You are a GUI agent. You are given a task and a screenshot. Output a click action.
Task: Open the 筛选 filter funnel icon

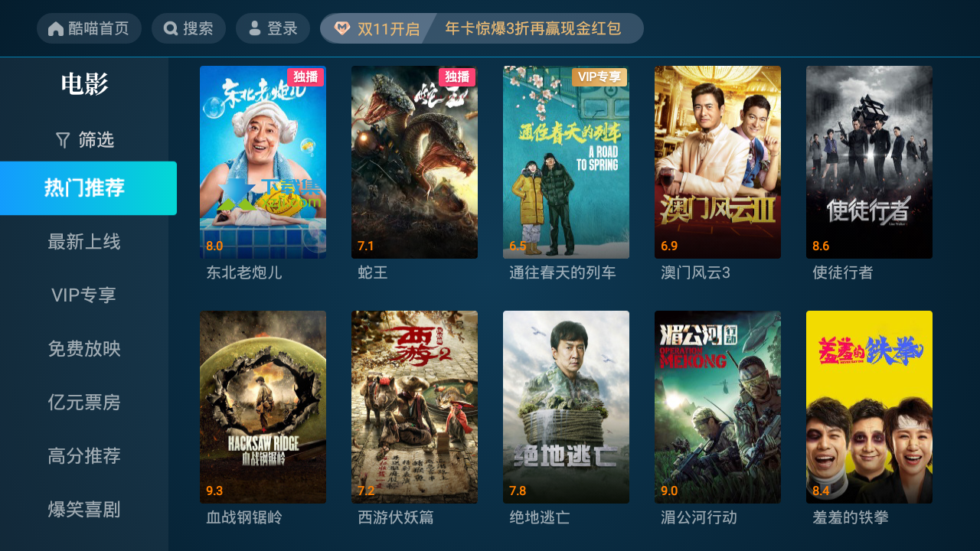point(63,139)
